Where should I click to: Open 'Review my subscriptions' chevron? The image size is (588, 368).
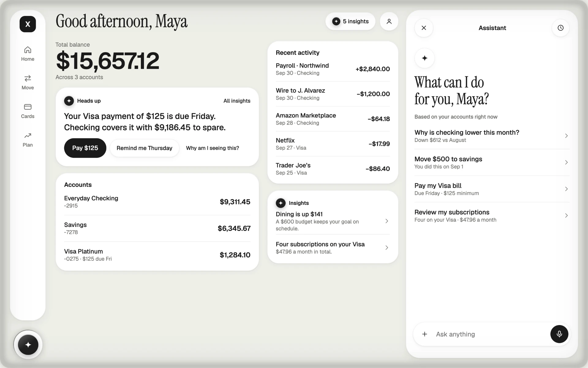coord(566,216)
